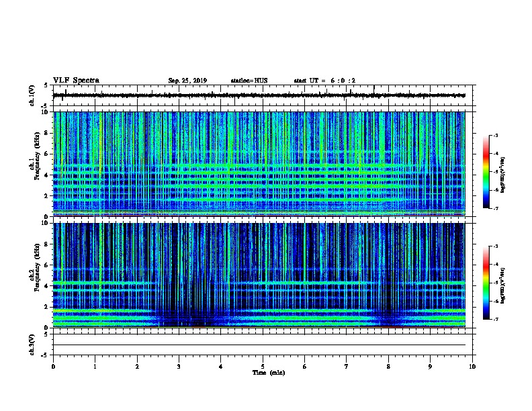
Task: Click the "Time (min)" axis title
Action: click(x=269, y=373)
